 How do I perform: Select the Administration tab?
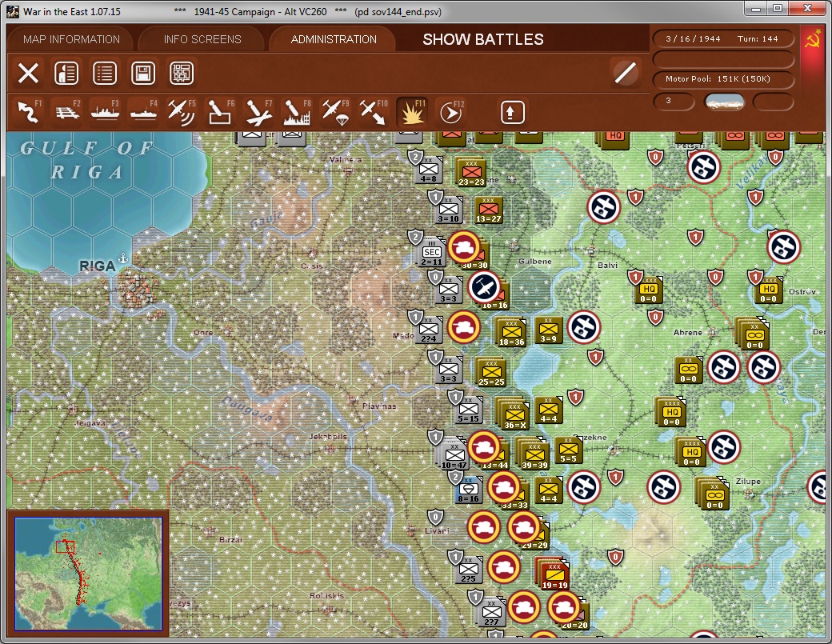pos(334,39)
